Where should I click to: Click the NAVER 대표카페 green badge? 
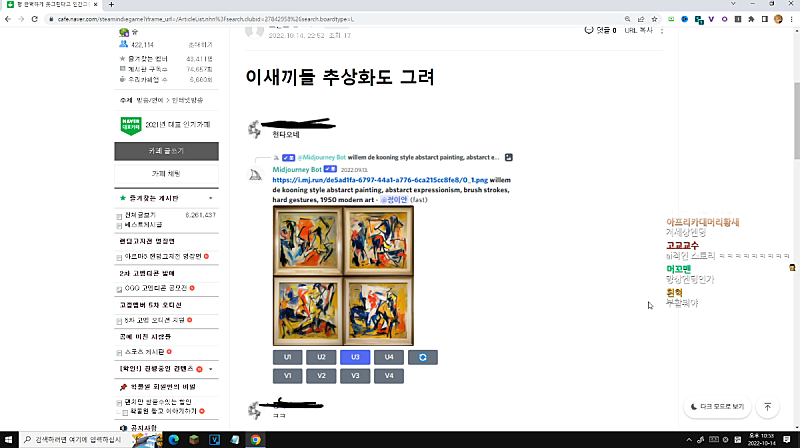coord(131,126)
